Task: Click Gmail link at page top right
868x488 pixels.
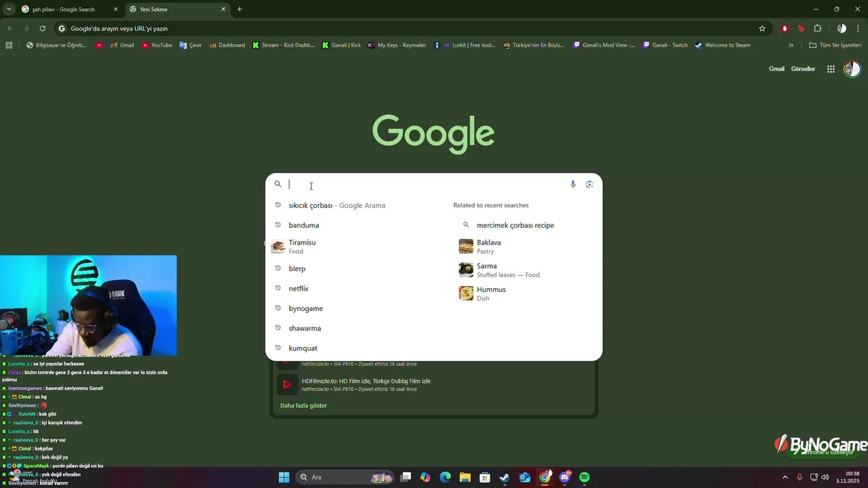Action: tap(776, 69)
